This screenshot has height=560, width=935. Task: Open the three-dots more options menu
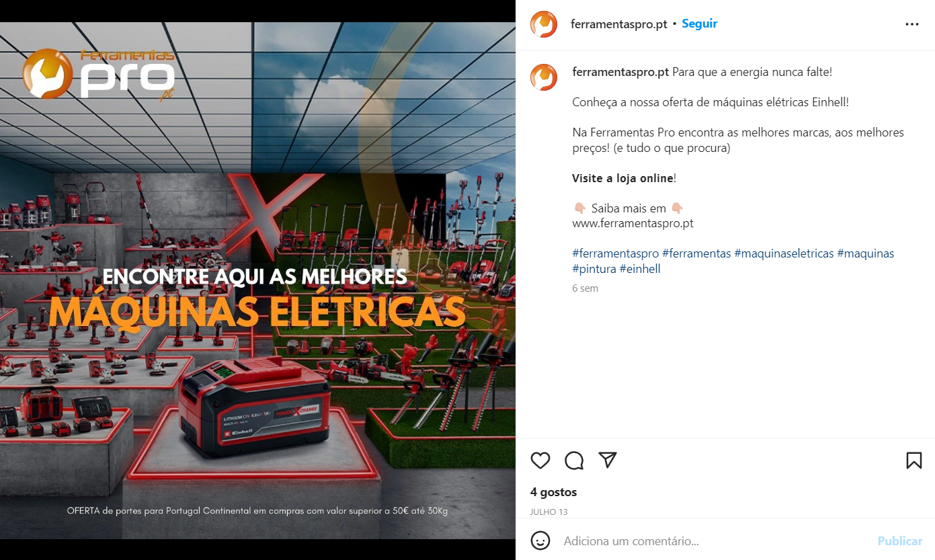coord(912,24)
